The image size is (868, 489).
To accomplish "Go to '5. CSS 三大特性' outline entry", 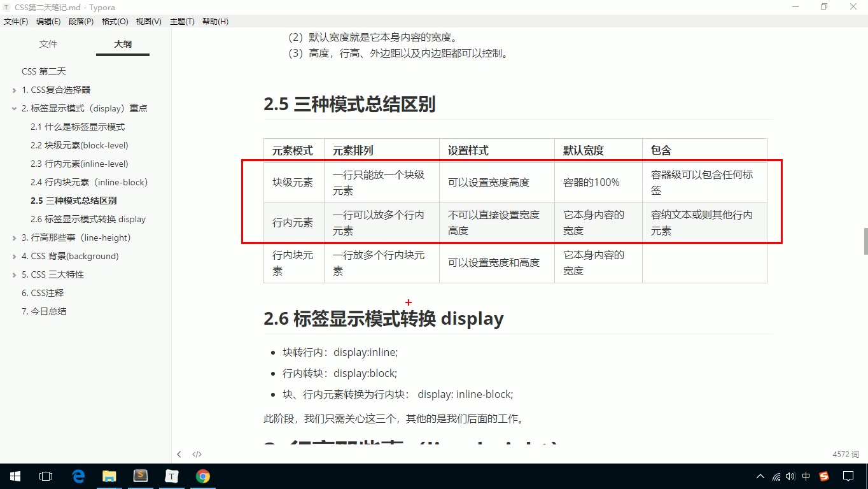I will pos(53,274).
